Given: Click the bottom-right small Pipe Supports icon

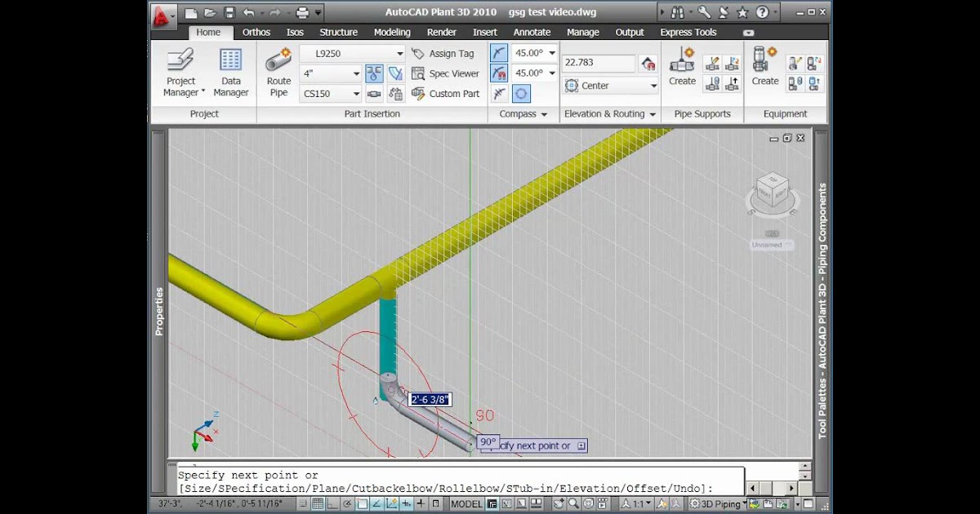Looking at the screenshot, I should [x=733, y=83].
